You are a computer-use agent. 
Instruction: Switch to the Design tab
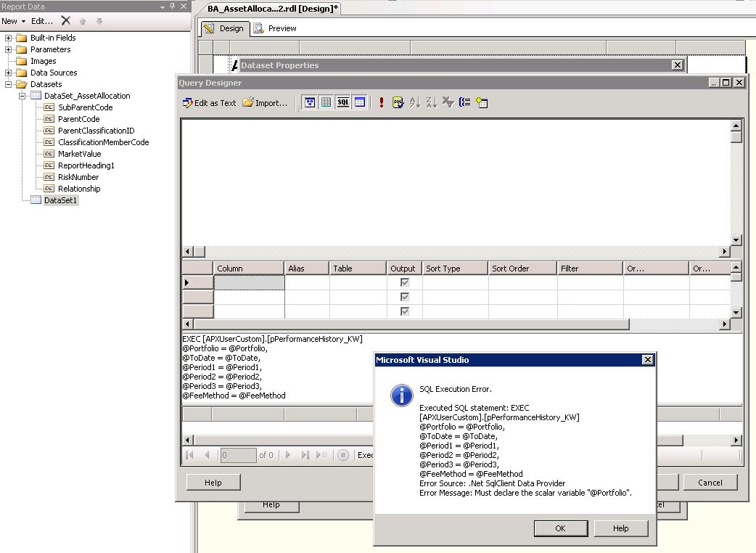coord(225,28)
